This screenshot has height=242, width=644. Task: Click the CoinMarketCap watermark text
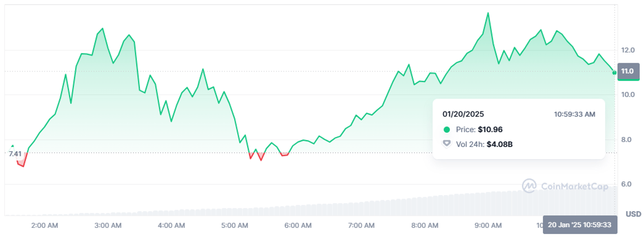point(575,186)
